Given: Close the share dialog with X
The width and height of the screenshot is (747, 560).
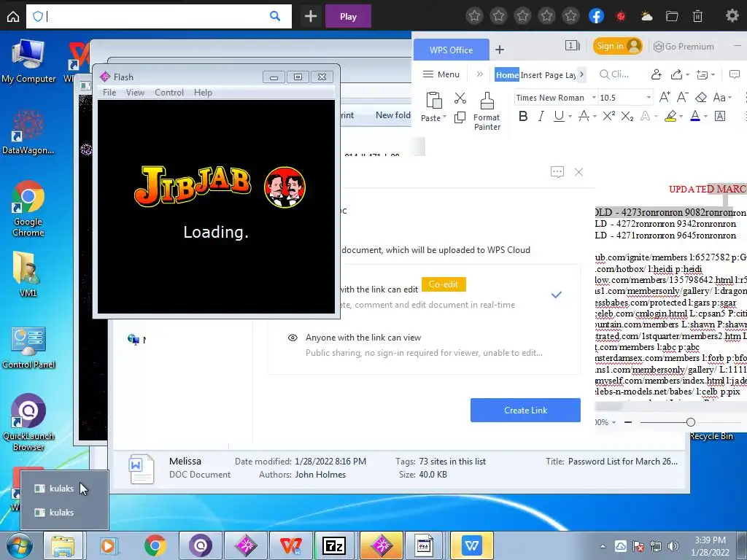Looking at the screenshot, I should pos(578,172).
